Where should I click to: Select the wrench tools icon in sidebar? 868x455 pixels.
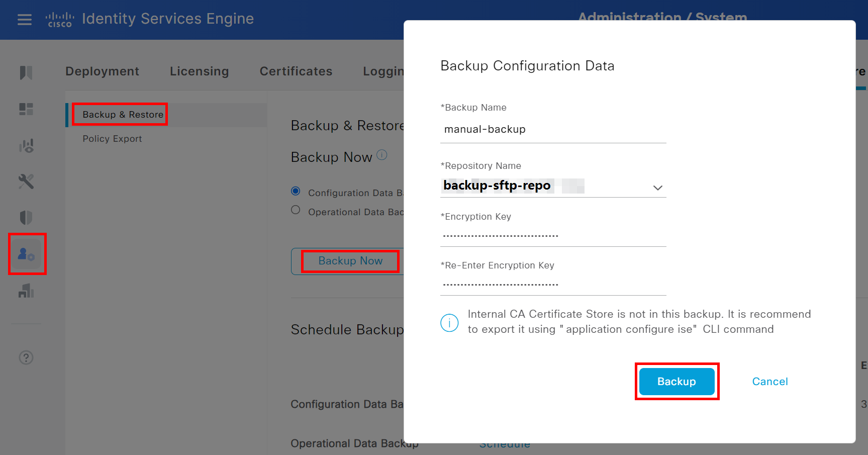26,181
